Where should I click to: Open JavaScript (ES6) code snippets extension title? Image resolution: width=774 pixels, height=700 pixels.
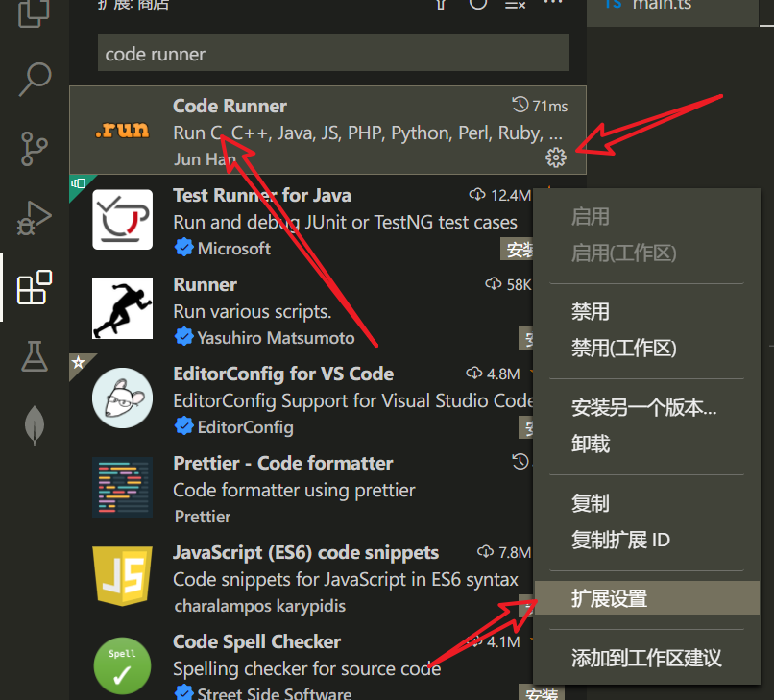coord(305,552)
